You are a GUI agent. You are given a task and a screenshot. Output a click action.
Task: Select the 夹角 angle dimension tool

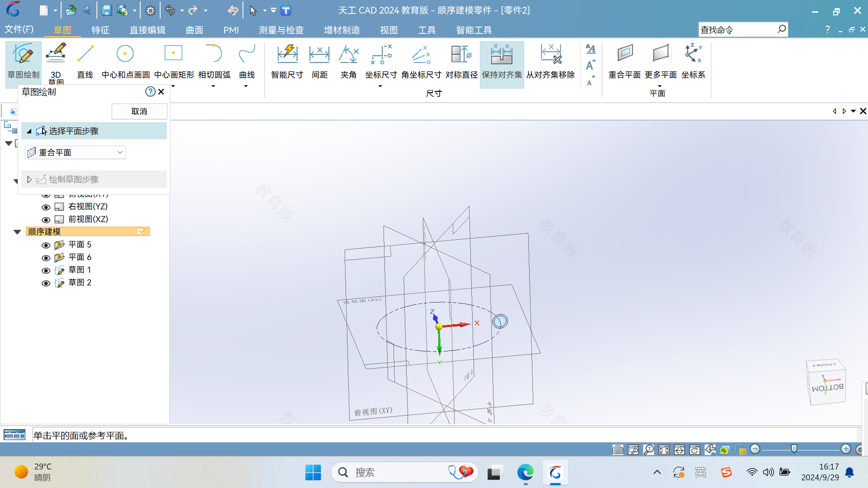point(348,62)
